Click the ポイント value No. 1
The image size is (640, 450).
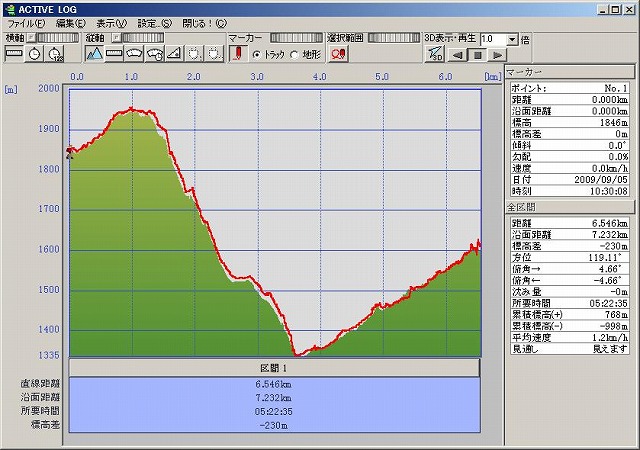616,88
